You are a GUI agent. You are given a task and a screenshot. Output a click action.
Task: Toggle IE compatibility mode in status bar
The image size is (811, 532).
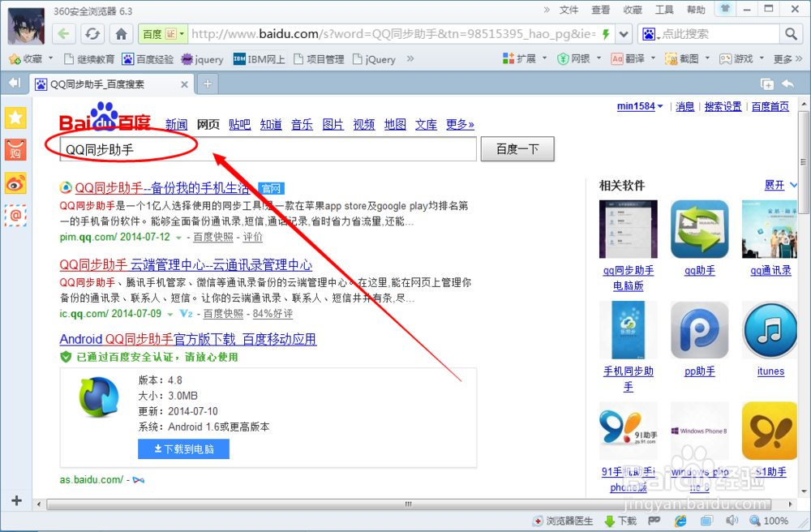pyautogui.click(x=680, y=521)
